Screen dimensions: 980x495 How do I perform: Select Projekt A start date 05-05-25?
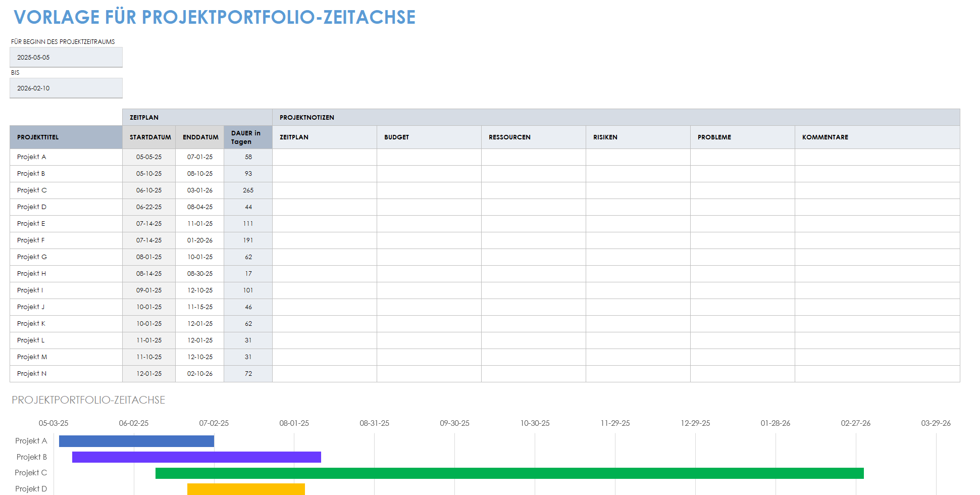coord(149,157)
